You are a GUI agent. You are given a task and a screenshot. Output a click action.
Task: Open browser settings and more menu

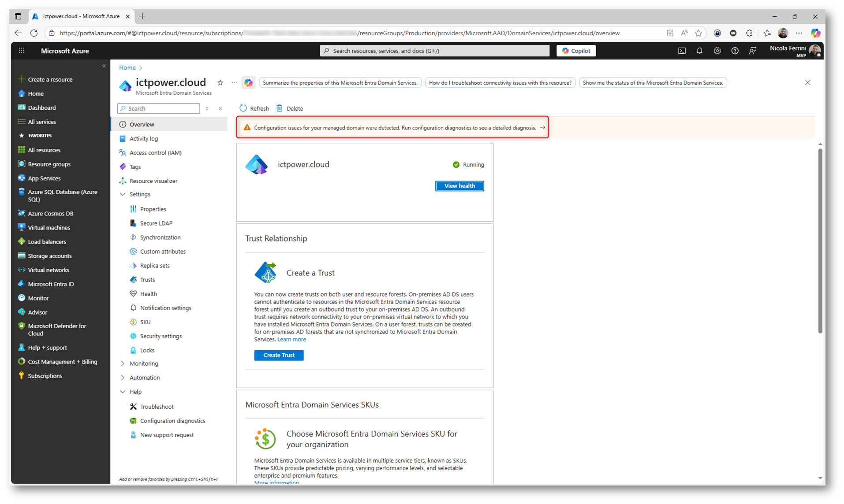coord(799,33)
